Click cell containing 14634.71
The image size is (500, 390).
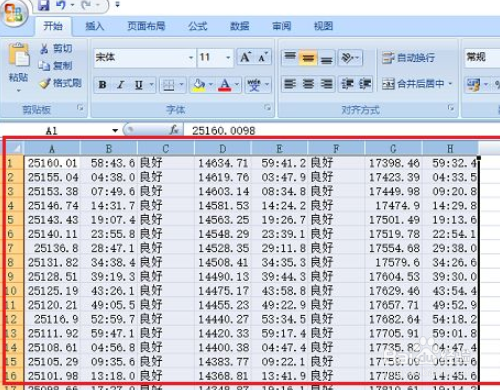click(223, 163)
